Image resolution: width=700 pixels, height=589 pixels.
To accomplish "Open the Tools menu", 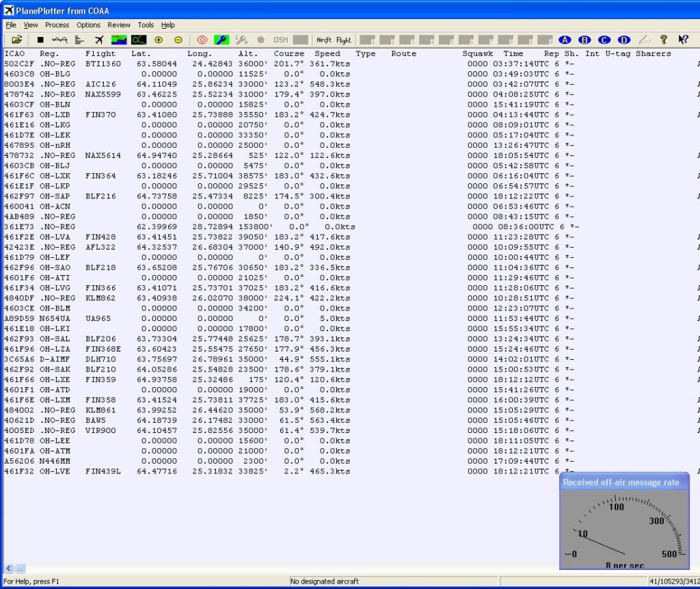I will click(146, 25).
